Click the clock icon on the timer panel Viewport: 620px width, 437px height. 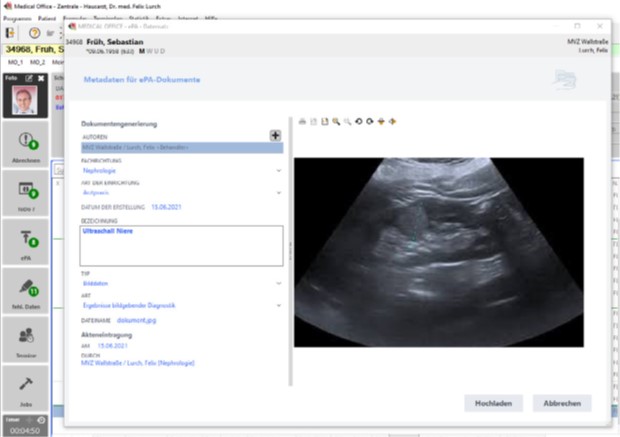click(x=41, y=420)
